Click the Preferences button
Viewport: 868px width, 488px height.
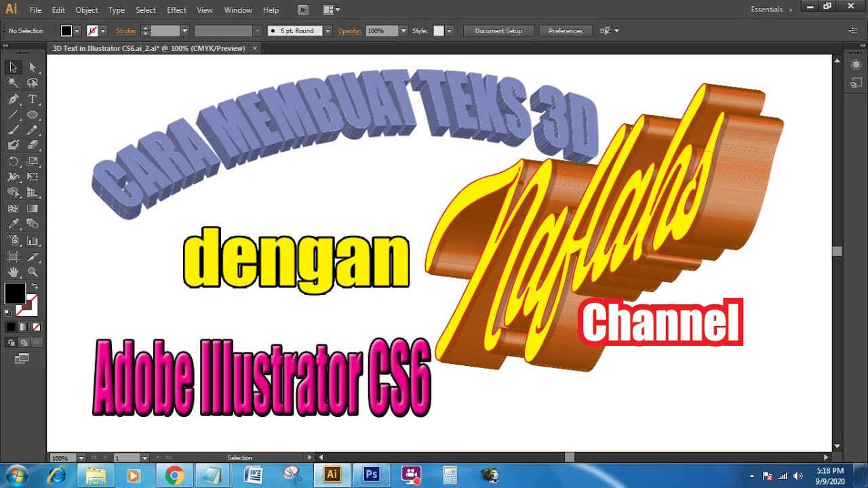click(x=566, y=30)
